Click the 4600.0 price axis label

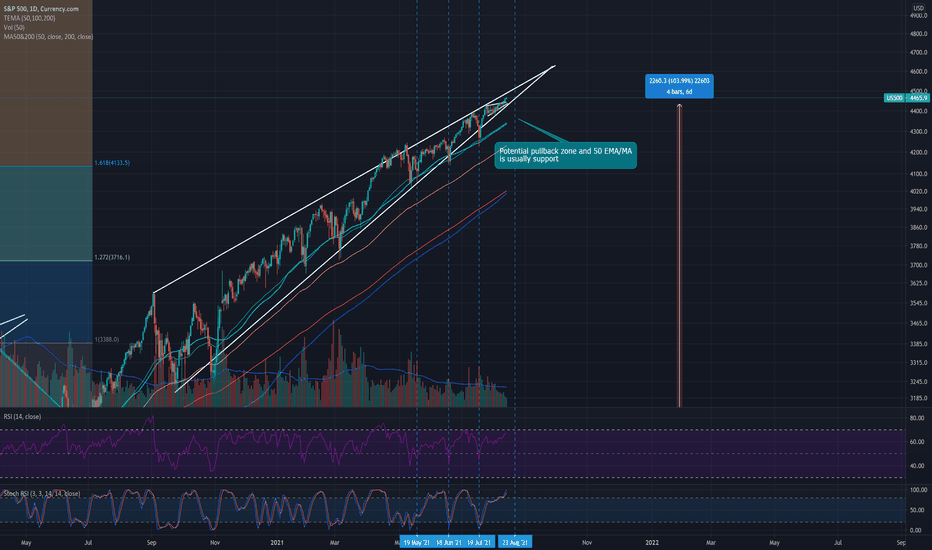coord(918,72)
